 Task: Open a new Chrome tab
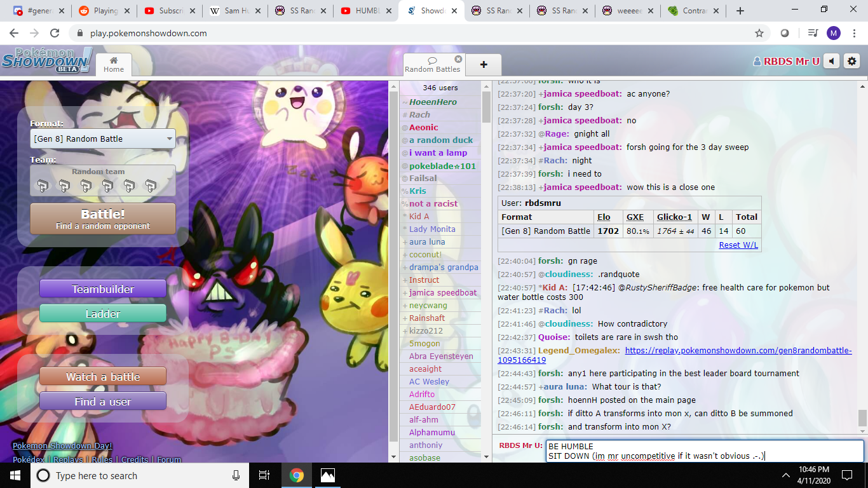tap(740, 11)
